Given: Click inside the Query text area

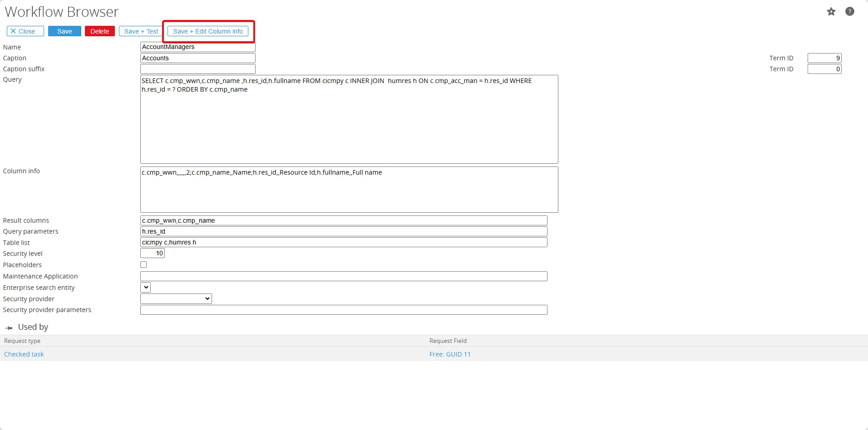Looking at the screenshot, I should [349, 119].
